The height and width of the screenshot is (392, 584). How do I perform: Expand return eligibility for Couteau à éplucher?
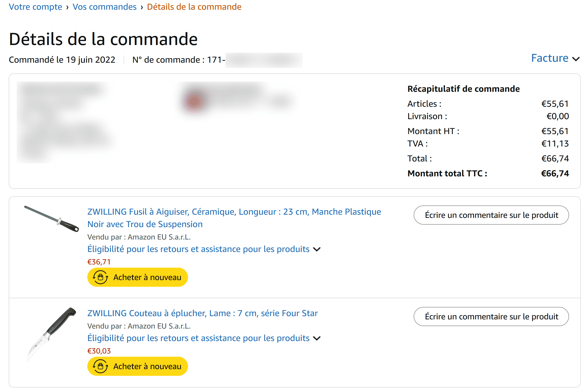pos(317,338)
